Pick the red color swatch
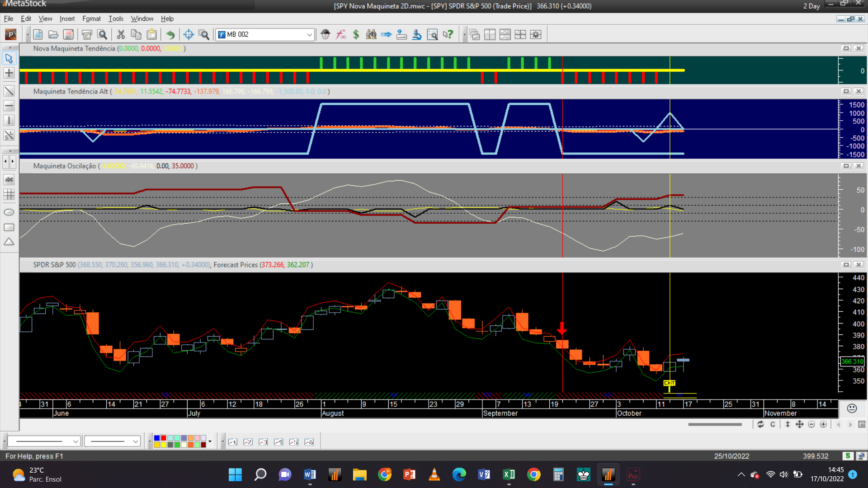This screenshot has height=488, width=868. 164,438
